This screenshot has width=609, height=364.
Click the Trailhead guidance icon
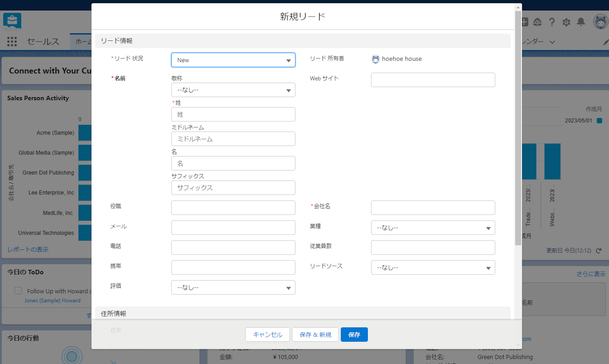[x=537, y=22]
